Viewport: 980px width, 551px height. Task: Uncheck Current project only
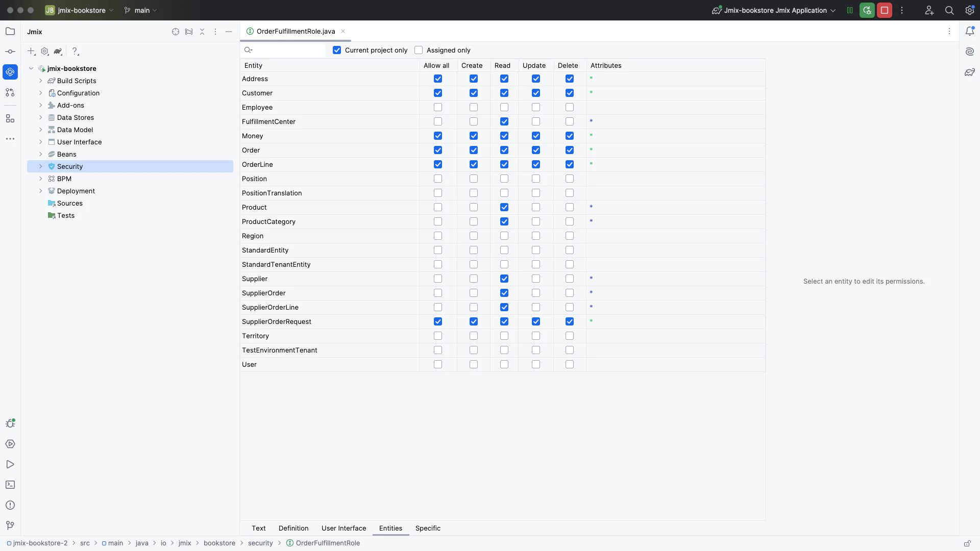point(337,50)
